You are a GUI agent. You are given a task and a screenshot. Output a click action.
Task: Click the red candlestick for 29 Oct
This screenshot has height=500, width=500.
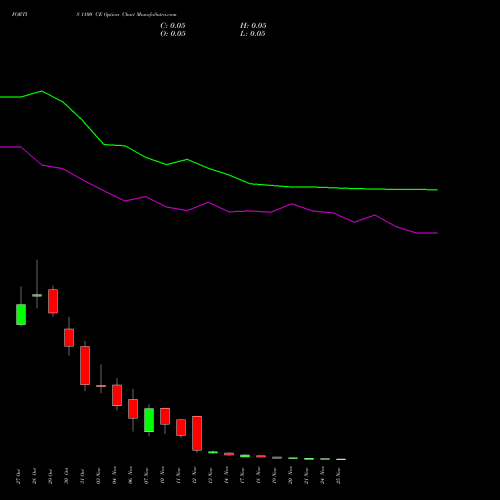pyautogui.click(x=53, y=301)
